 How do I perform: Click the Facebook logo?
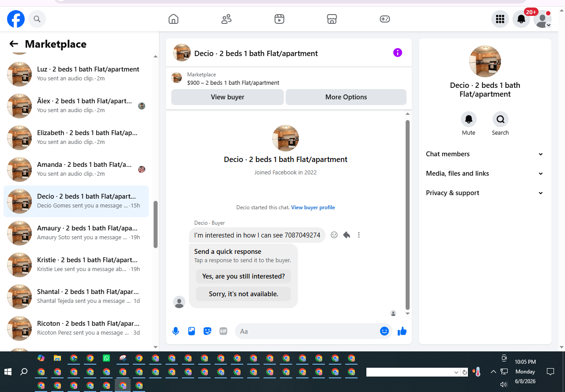[x=16, y=19]
